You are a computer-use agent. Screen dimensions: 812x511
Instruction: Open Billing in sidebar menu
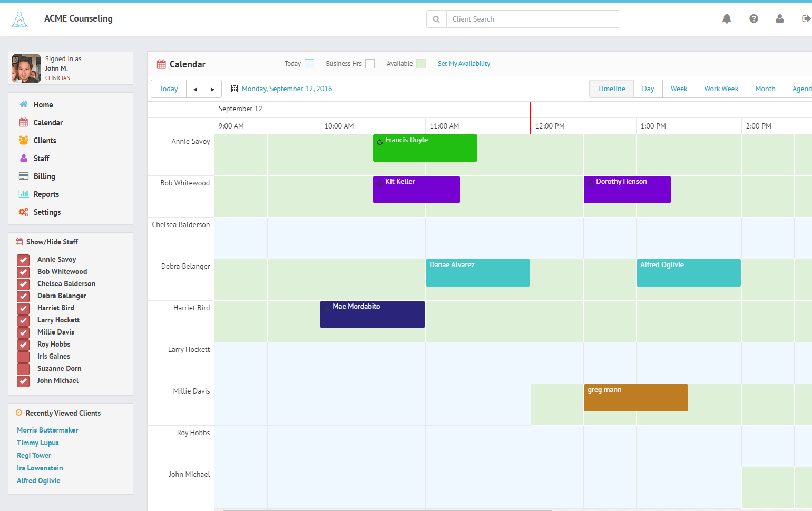click(44, 176)
